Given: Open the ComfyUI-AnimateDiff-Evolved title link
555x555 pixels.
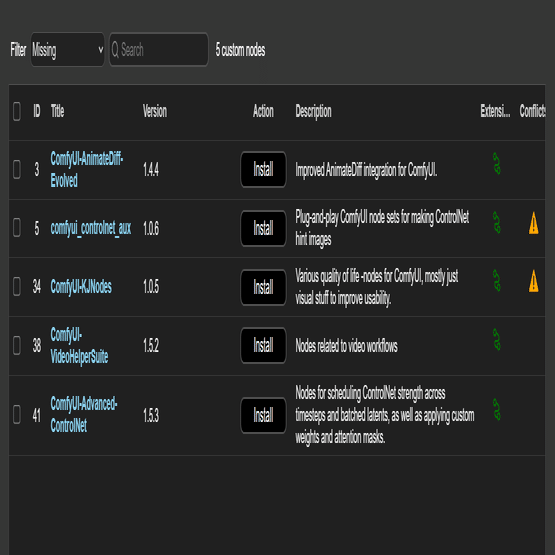Looking at the screenshot, I should click(x=86, y=169).
